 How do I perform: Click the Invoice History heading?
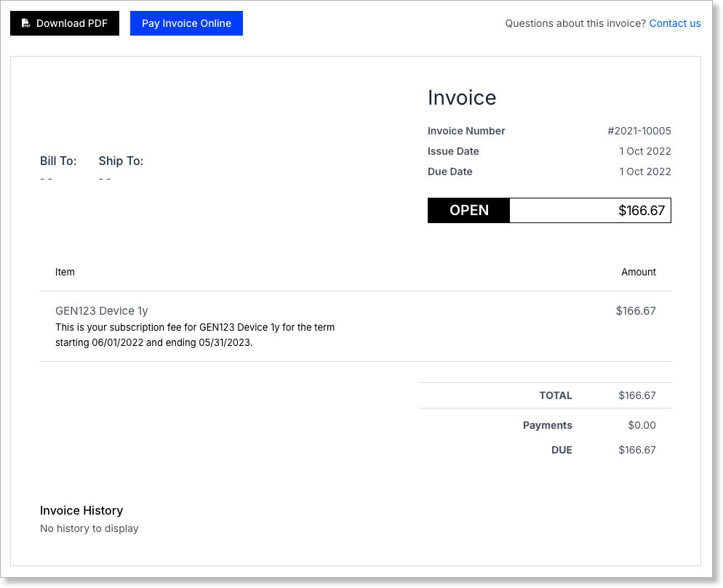[81, 510]
